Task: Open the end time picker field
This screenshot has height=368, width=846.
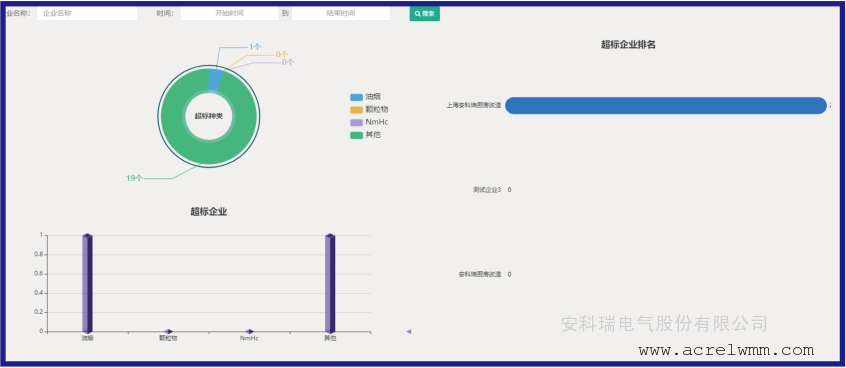Action: click(x=340, y=13)
